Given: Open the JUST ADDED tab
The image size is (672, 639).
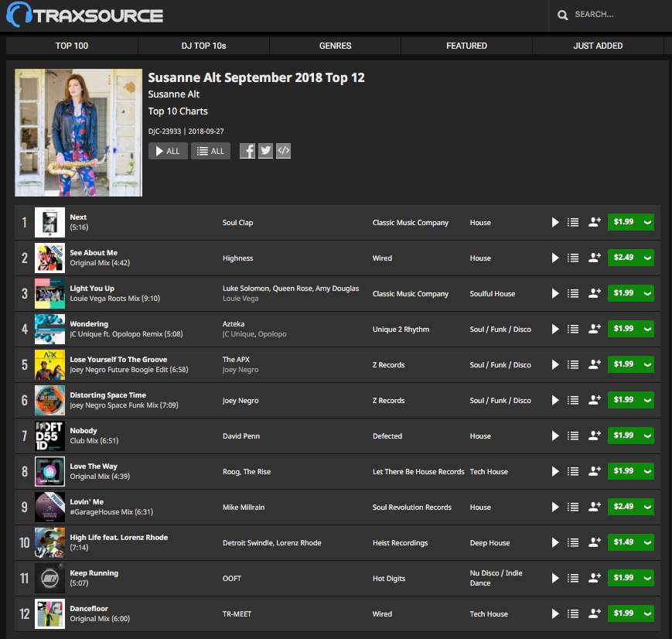Looking at the screenshot, I should [598, 46].
